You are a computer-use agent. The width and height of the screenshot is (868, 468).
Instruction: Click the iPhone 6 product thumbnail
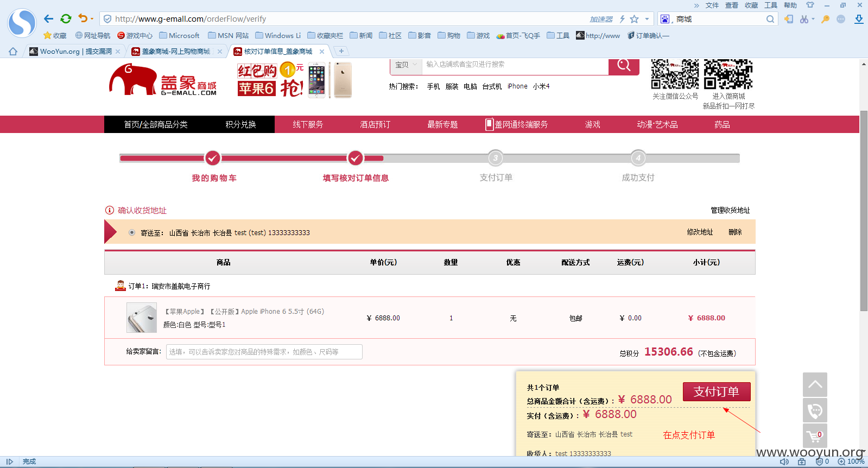coord(142,318)
